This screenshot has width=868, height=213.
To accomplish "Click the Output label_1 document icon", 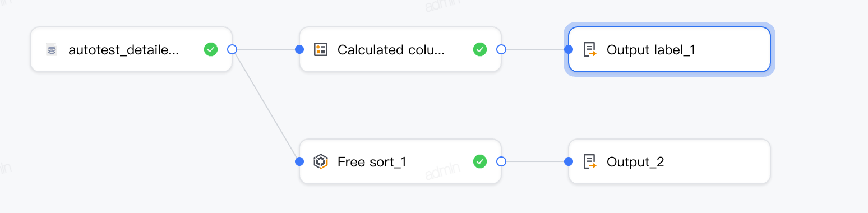I will [589, 50].
